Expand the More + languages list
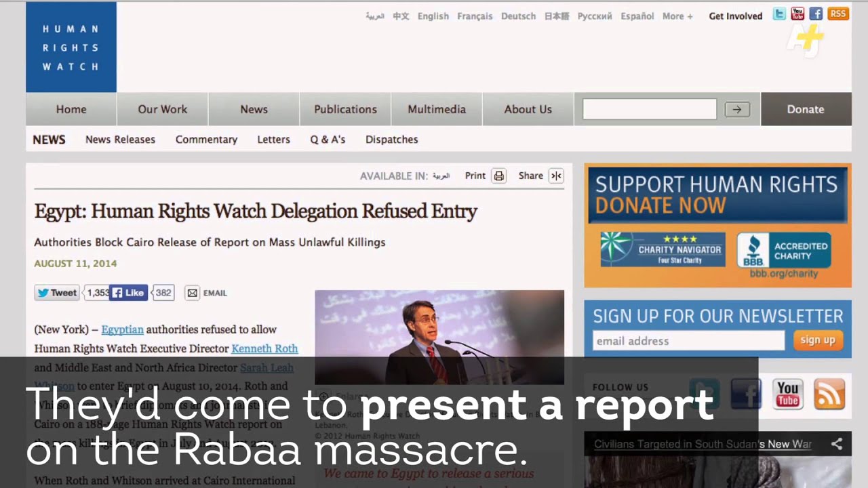 [677, 16]
